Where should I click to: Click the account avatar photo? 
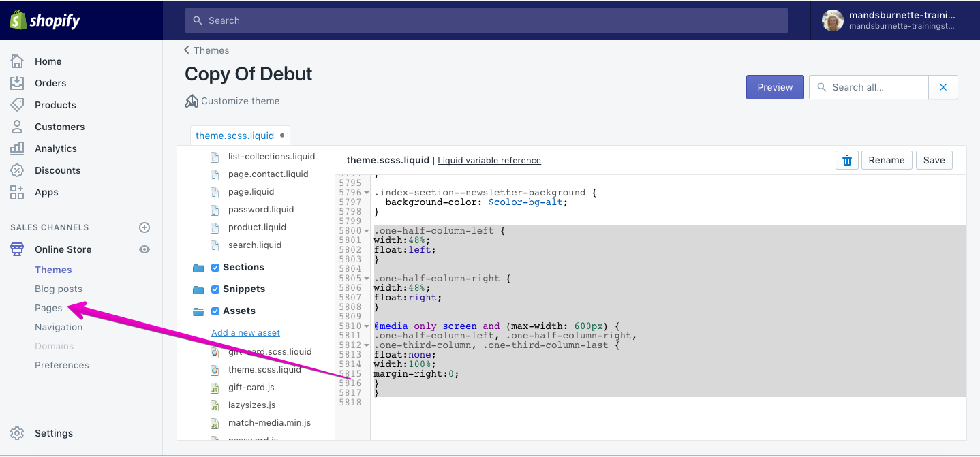pos(833,20)
